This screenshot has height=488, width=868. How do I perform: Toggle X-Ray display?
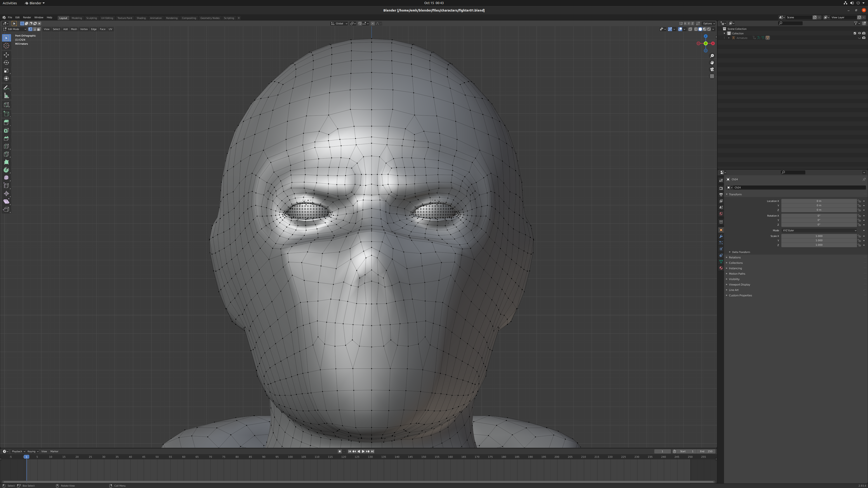coord(690,29)
